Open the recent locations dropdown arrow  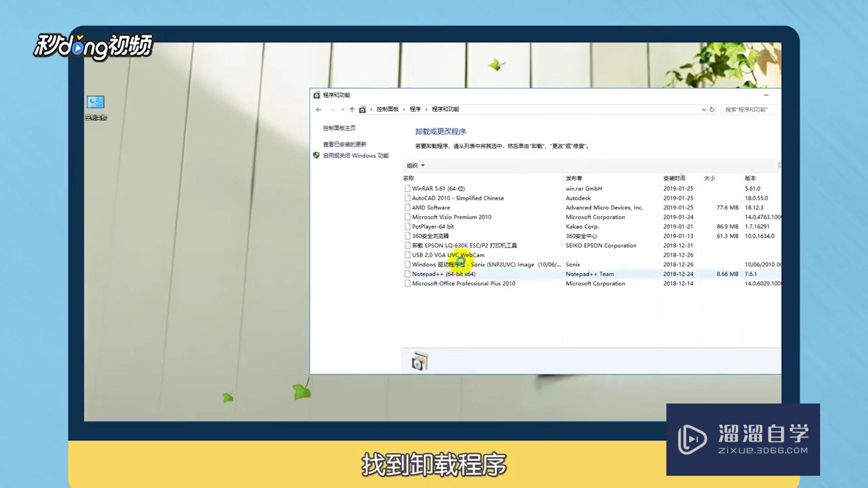coord(343,109)
